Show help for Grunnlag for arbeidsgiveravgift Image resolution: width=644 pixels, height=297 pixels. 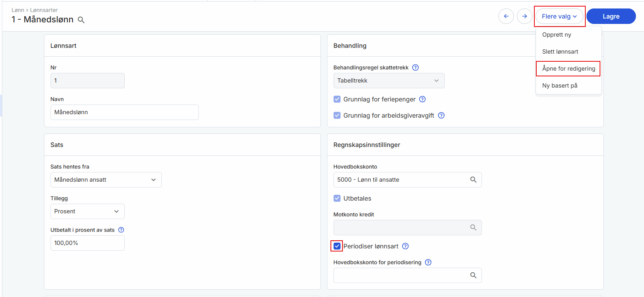(x=441, y=115)
